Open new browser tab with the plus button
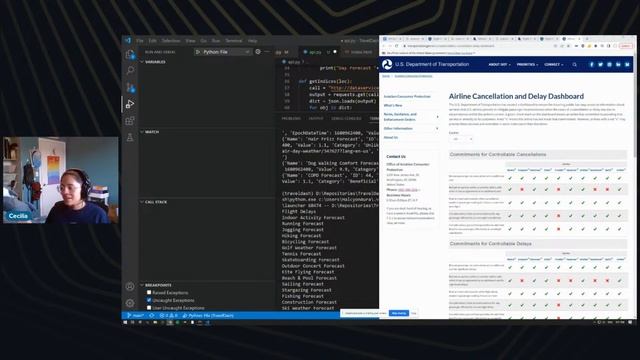 [587, 39]
